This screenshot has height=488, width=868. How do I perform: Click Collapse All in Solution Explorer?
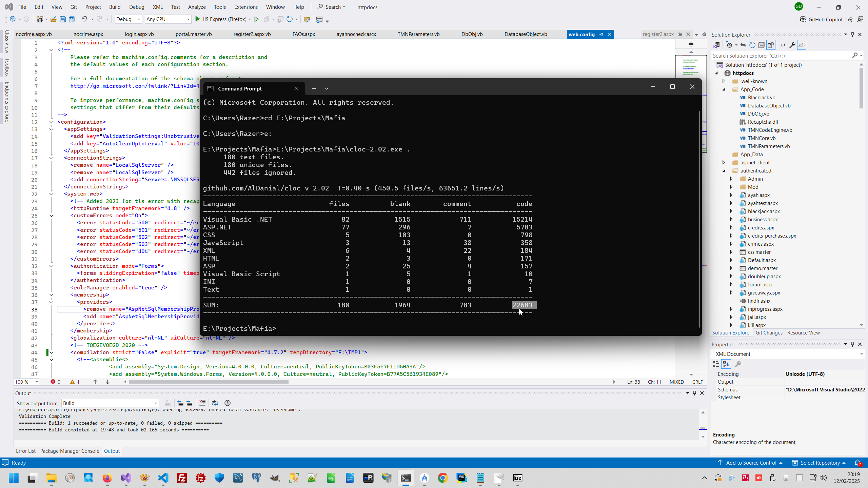coord(762,45)
